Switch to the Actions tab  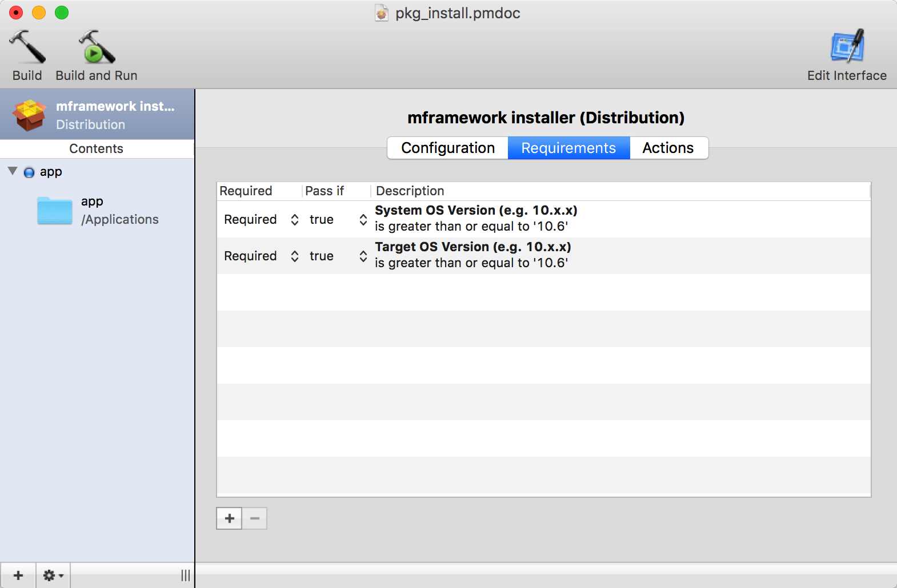[668, 148]
